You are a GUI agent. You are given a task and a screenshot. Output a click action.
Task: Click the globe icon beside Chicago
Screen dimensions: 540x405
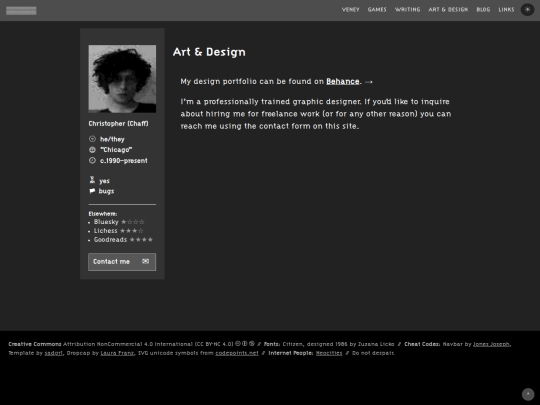coord(92,150)
